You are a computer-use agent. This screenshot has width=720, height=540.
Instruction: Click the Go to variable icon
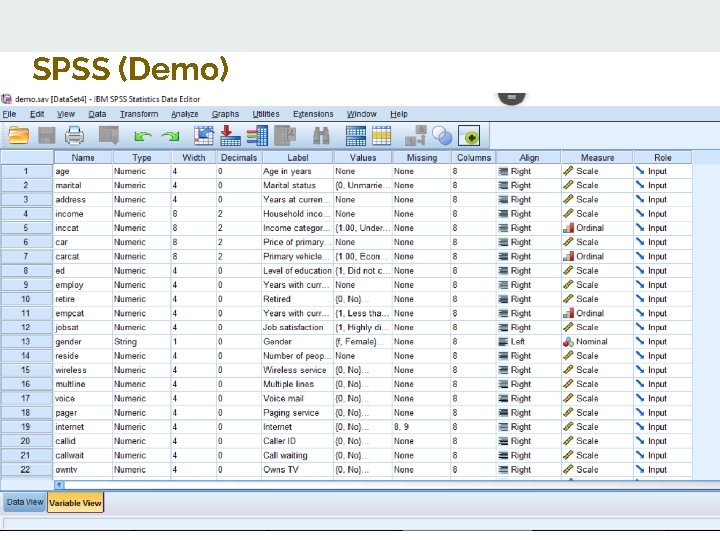[230, 136]
